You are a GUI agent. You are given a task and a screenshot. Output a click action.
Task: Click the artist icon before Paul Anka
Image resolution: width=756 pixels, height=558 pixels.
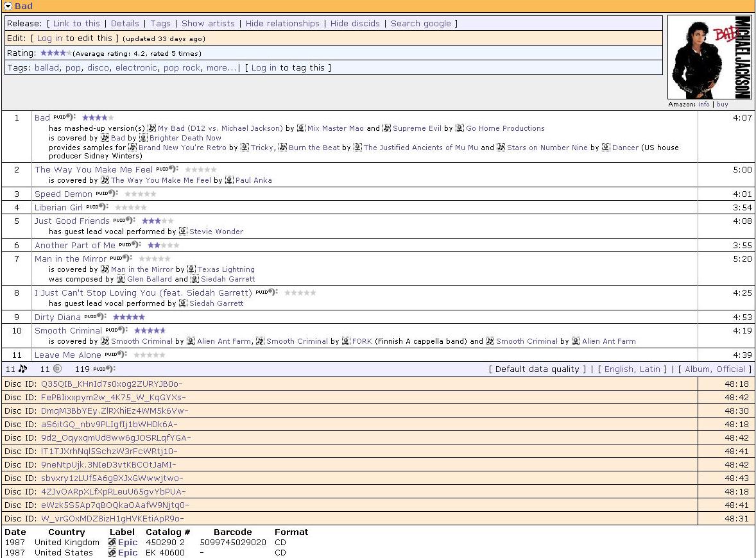(229, 180)
